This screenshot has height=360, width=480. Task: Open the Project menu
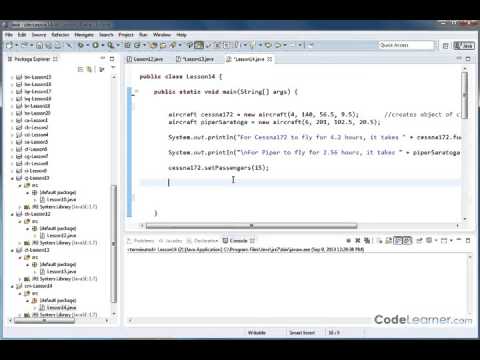[x=126, y=35]
